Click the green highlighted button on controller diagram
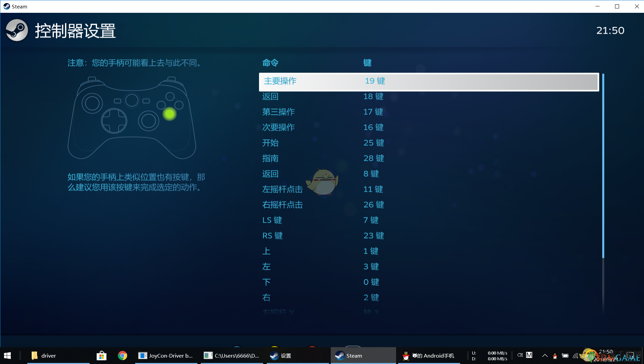Viewport: 644px width, 364px height. 169,114
